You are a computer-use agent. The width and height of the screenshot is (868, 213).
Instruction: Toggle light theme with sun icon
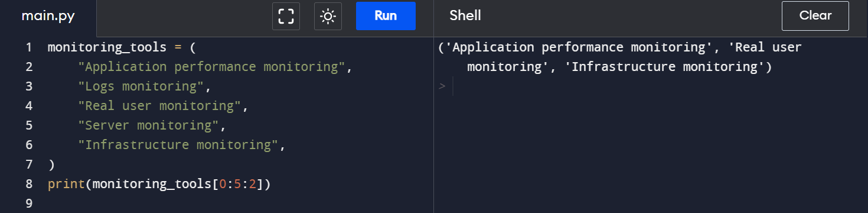point(328,16)
